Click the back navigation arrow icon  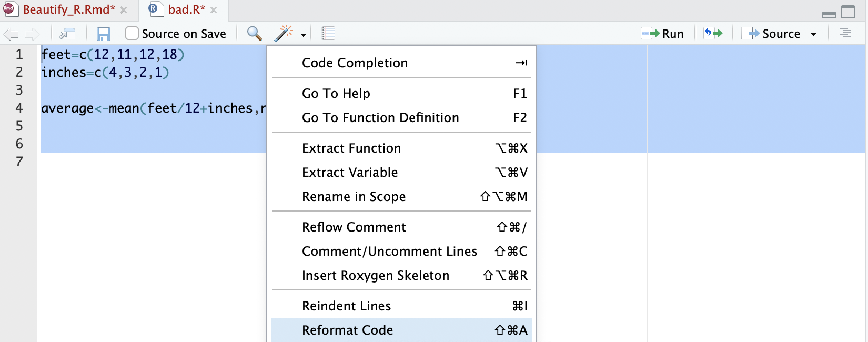11,34
